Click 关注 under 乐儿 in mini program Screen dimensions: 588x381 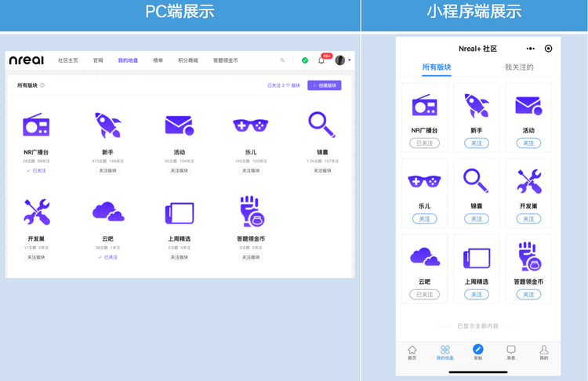(x=424, y=219)
